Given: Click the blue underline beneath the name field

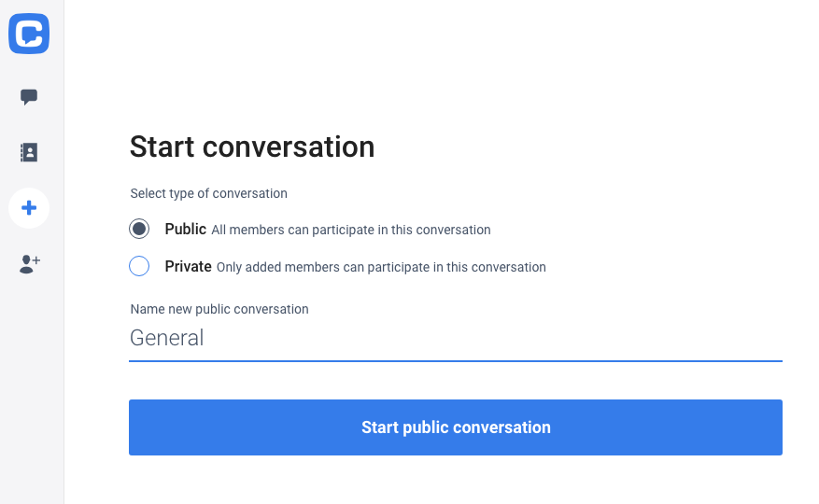Looking at the screenshot, I should tap(456, 360).
